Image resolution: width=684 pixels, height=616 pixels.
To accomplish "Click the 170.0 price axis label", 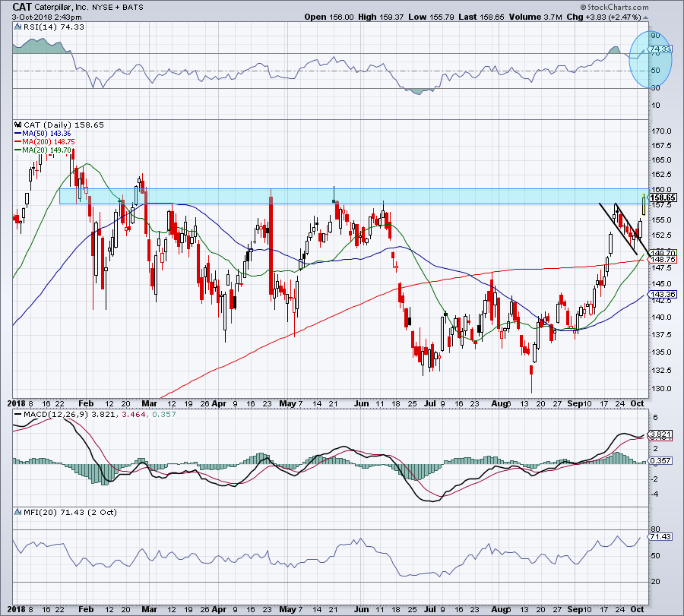I will pos(661,131).
